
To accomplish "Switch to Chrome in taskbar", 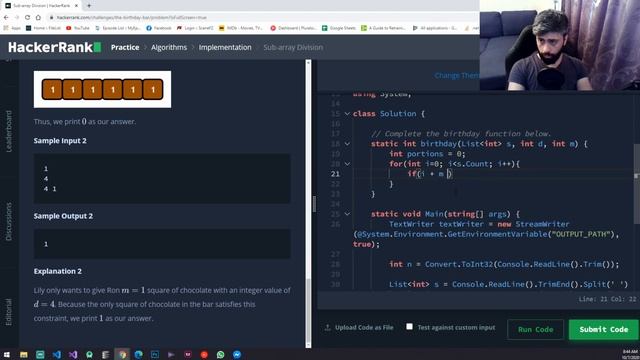I will (x=122, y=354).
